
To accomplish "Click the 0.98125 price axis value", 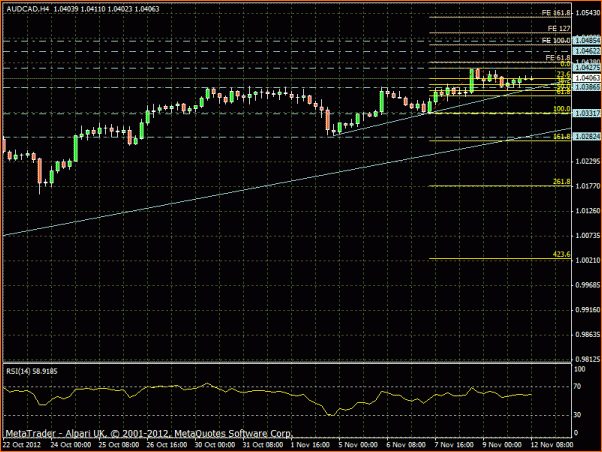I will [587, 359].
